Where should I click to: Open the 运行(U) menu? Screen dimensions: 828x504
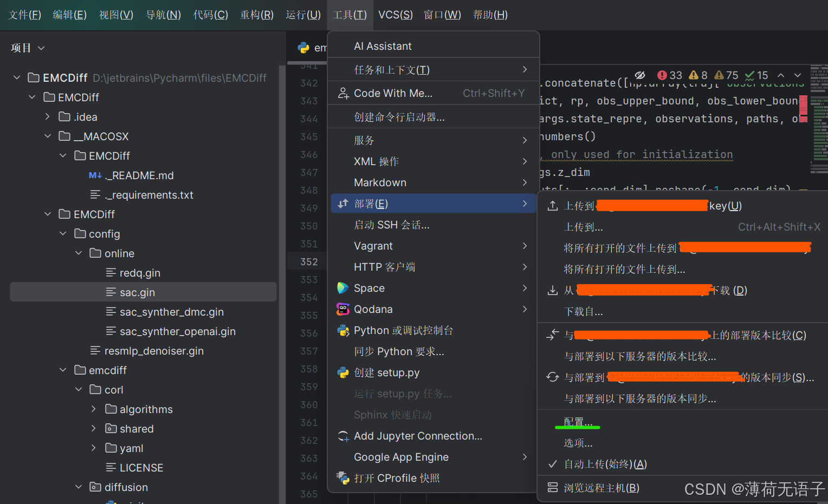point(303,15)
